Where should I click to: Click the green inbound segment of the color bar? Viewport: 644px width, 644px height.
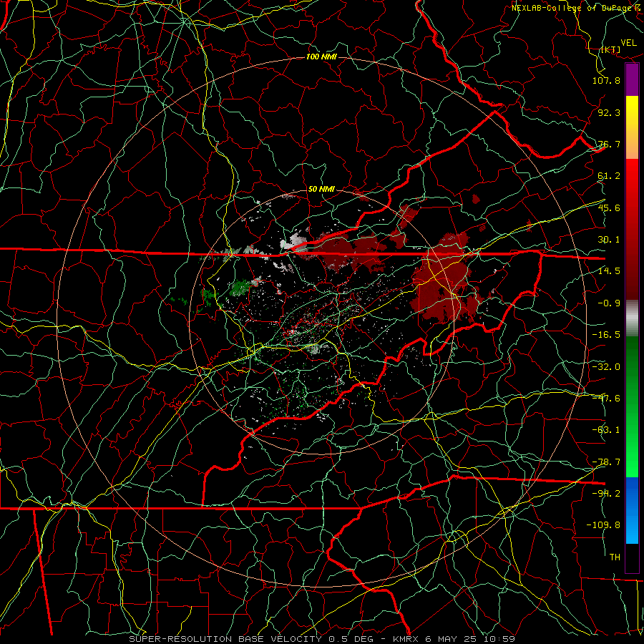click(x=632, y=406)
